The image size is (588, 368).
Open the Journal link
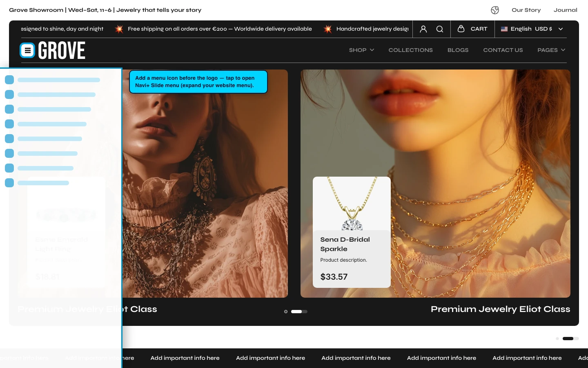click(565, 10)
